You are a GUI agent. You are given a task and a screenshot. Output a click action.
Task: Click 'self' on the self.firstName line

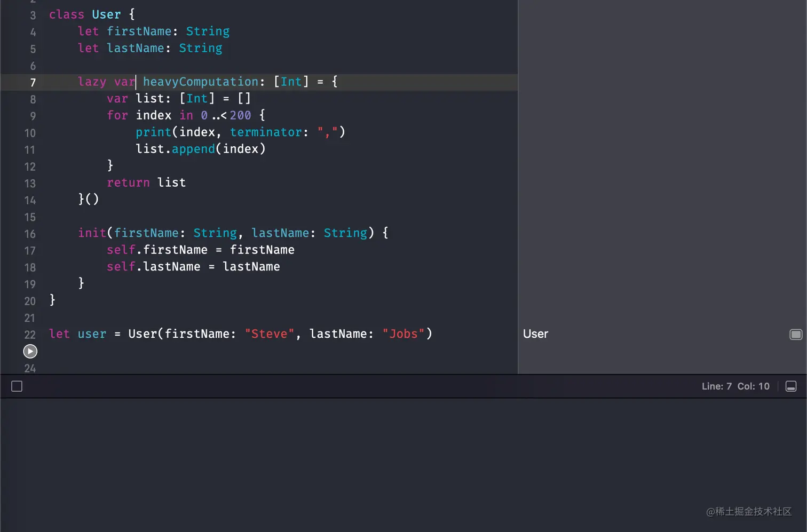[x=121, y=250]
